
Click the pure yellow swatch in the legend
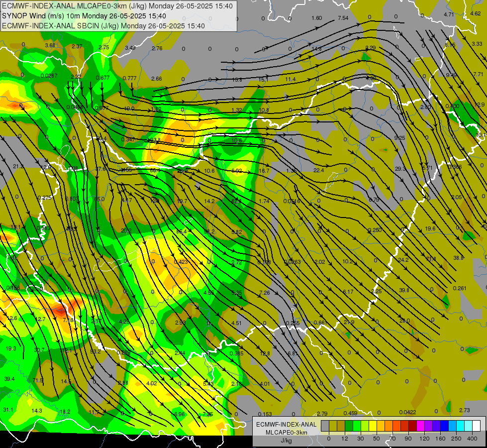(373, 426)
